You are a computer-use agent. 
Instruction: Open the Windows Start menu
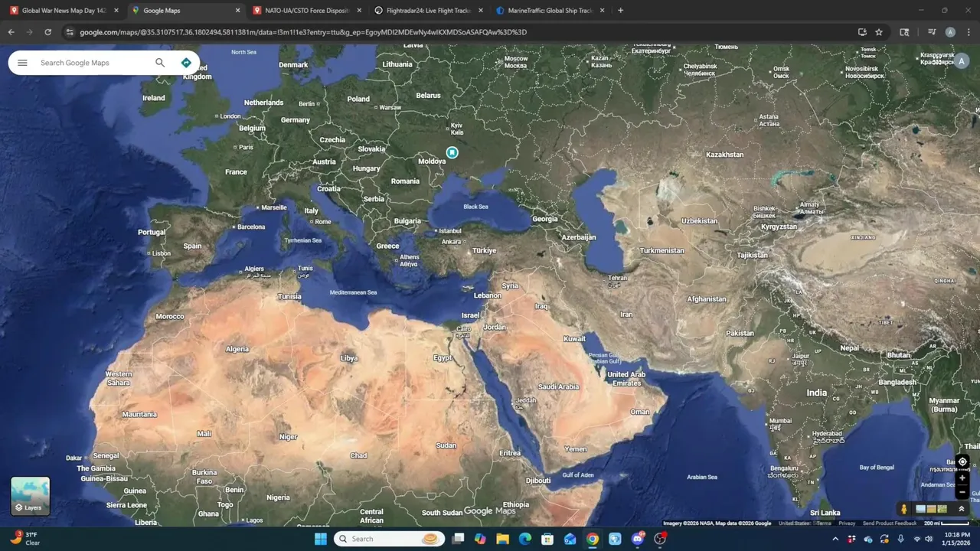pos(321,539)
